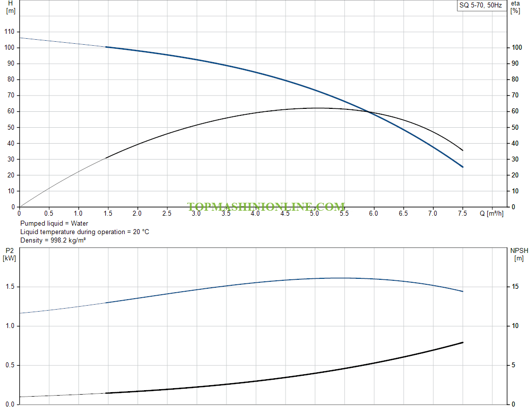Click the 6.0 tick label on Q axis

coord(374,213)
